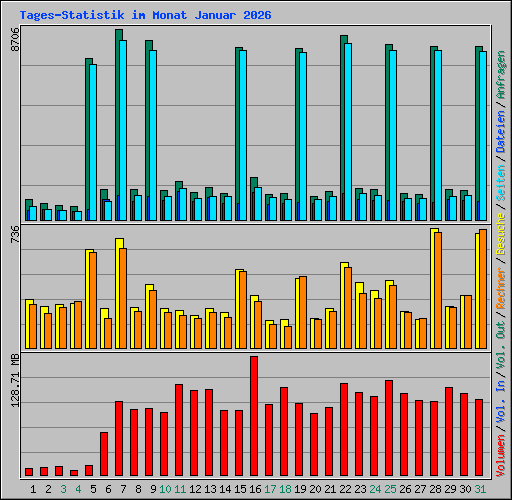Click the 'Besuche' legend label
512x500 pixels.
(x=501, y=234)
